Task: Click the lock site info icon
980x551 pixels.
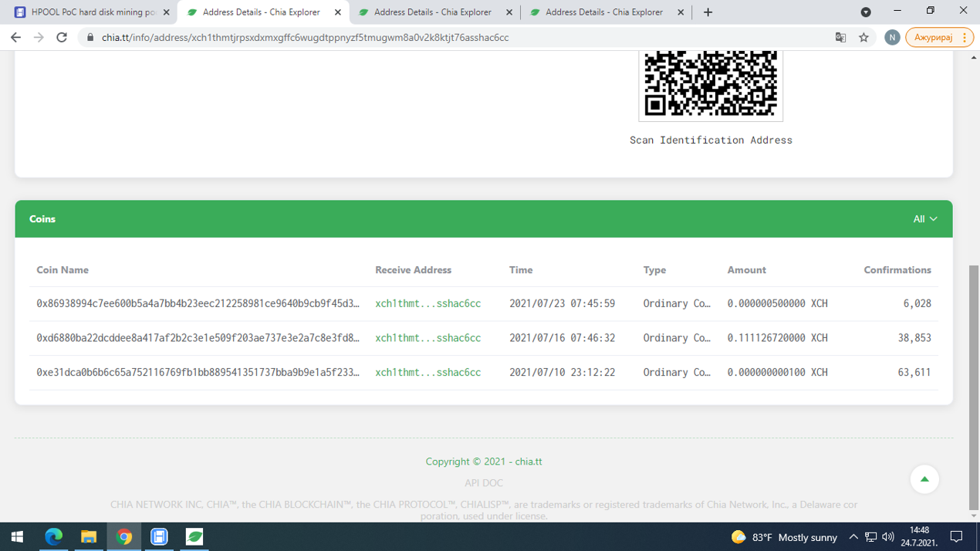Action: tap(90, 37)
